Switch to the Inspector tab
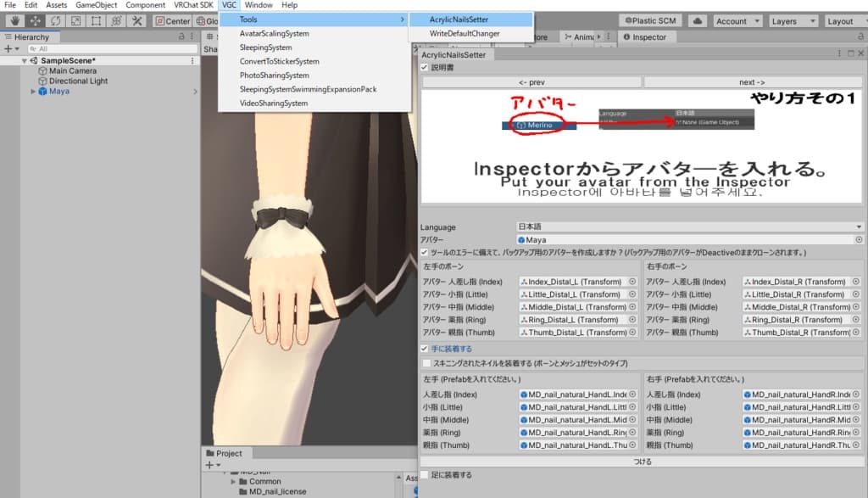868x498 pixels. pos(649,37)
